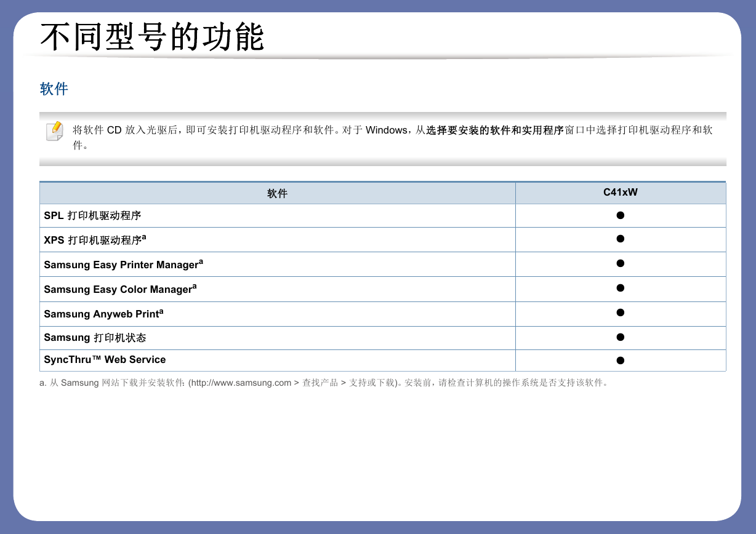Click the support dot in SPL row
Image resolution: width=756 pixels, height=534 pixels.
point(621,215)
